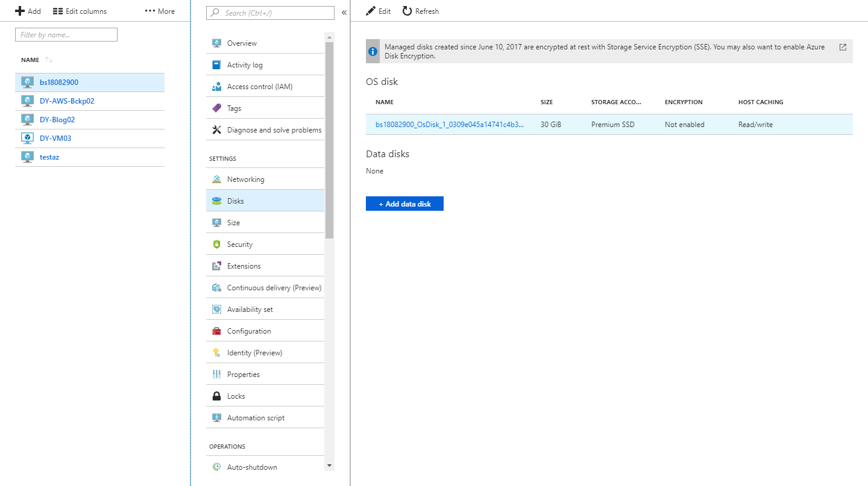Open Edit columns in the VM list
The width and height of the screenshot is (868, 486).
click(x=80, y=11)
